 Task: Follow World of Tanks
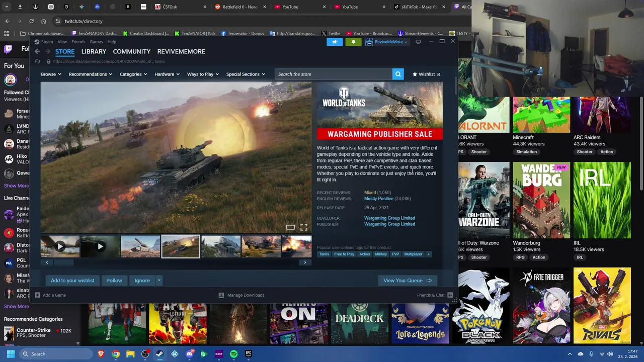pos(114,281)
